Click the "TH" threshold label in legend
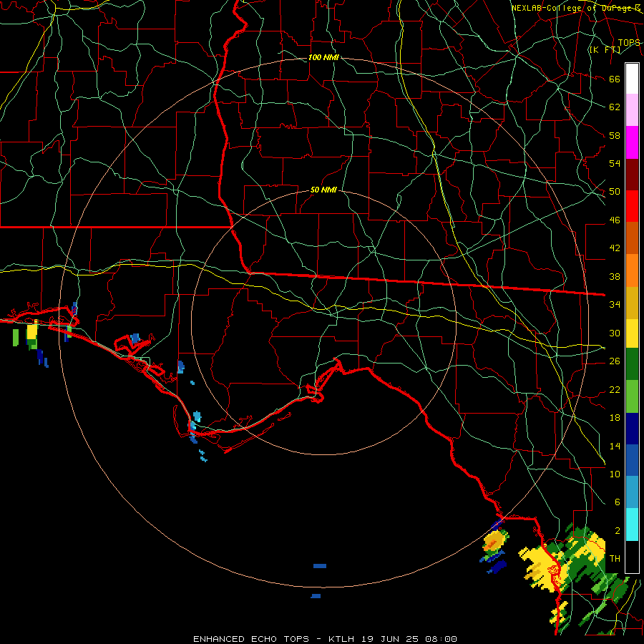The width and height of the screenshot is (644, 644). tap(615, 559)
